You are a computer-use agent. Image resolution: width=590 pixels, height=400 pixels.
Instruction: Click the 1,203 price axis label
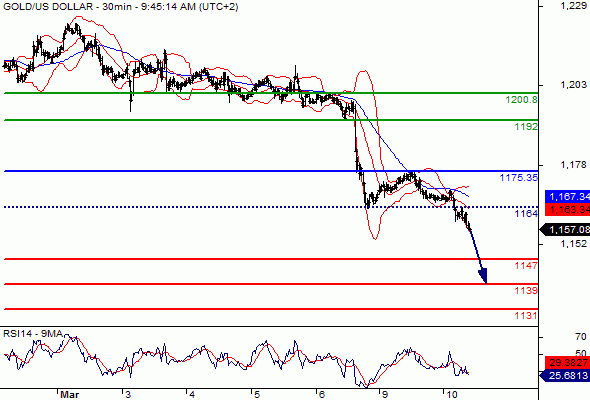573,85
